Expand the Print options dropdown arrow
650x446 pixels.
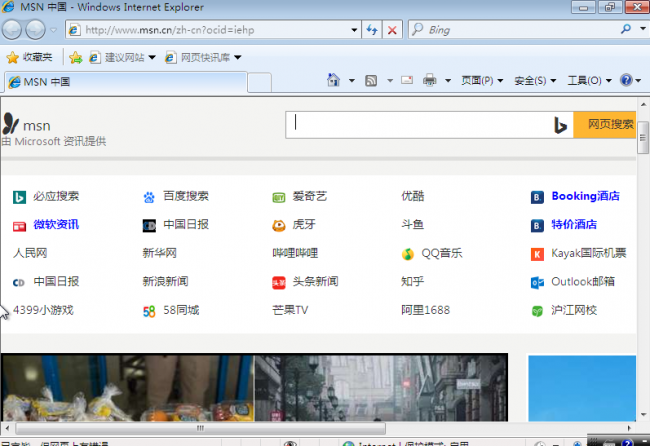448,80
